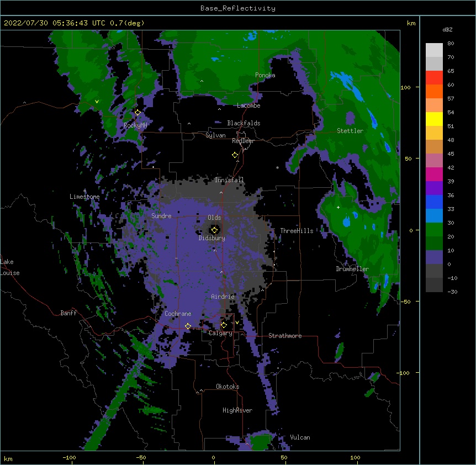The image size is (476, 465).
Task: Click the Ponoka label
Action: pyautogui.click(x=265, y=75)
